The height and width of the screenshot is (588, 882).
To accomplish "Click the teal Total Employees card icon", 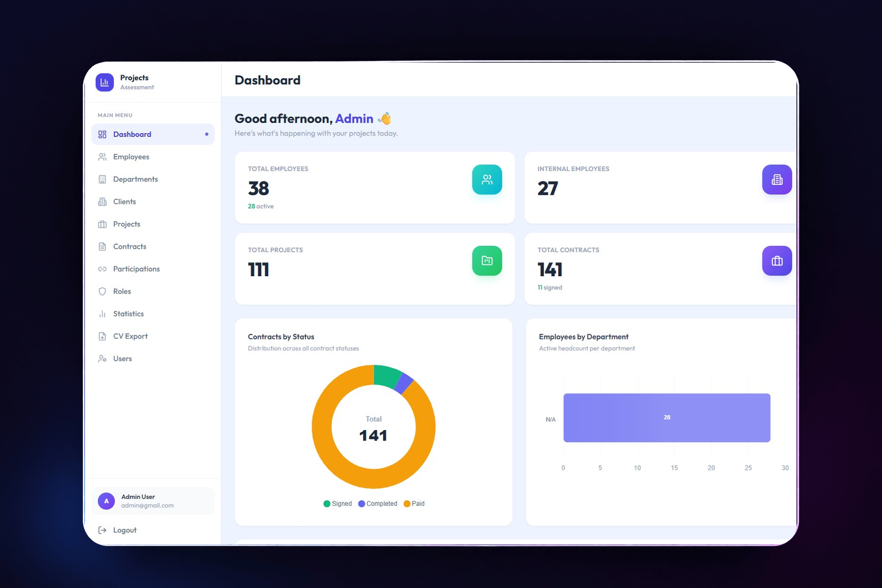I will coord(487,180).
